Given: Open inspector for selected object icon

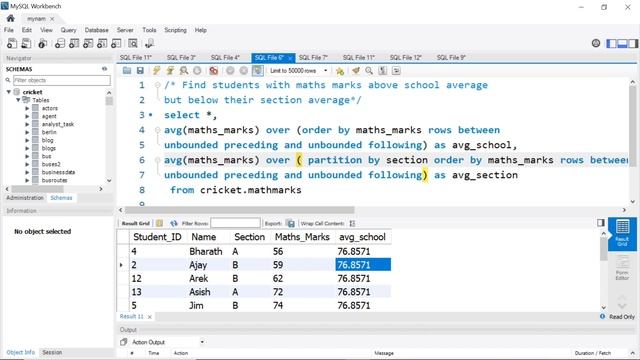Looking at the screenshot, I should coord(42,43).
